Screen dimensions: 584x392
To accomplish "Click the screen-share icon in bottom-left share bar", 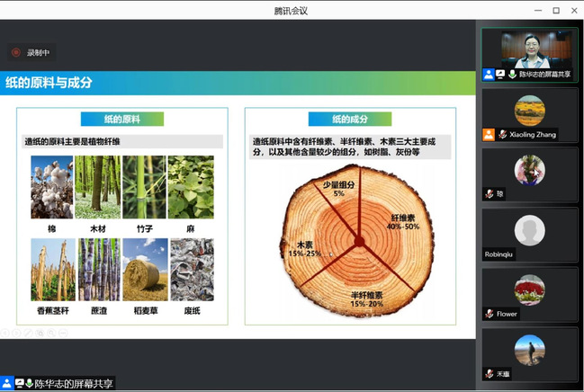I will (x=18, y=384).
